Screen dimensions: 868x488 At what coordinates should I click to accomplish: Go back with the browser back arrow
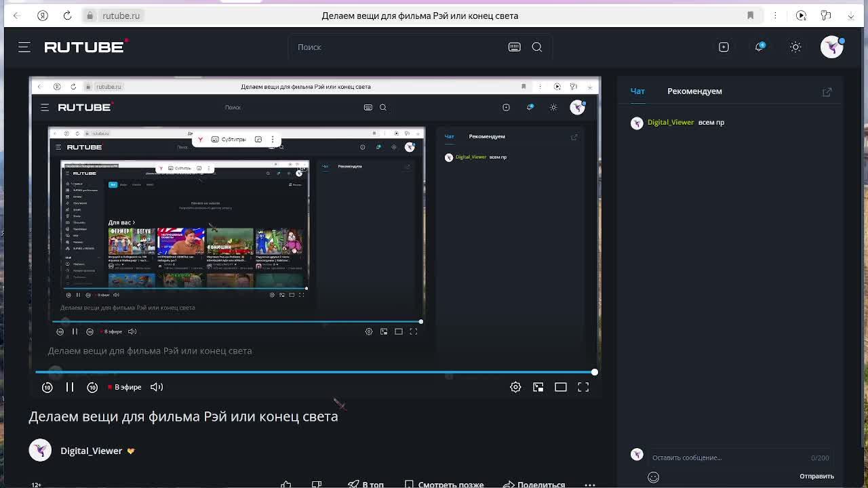[16, 16]
